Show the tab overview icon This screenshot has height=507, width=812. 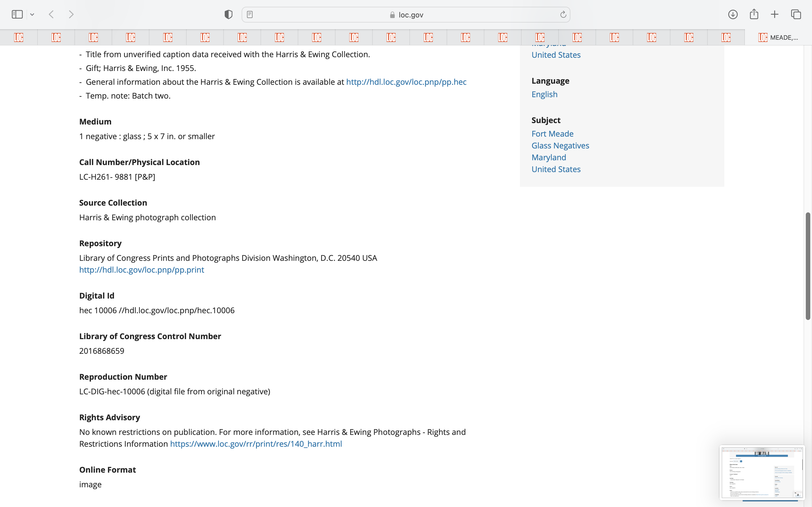coord(796,14)
